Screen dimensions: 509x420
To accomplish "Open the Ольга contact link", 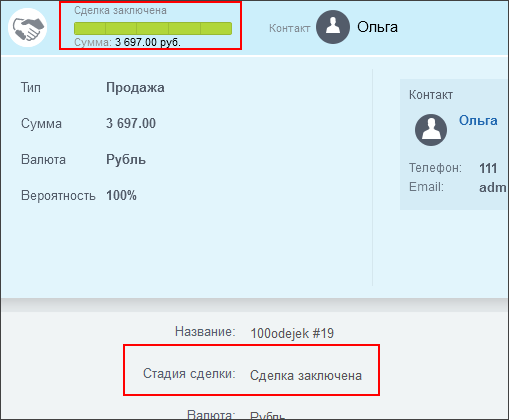I will [x=478, y=120].
